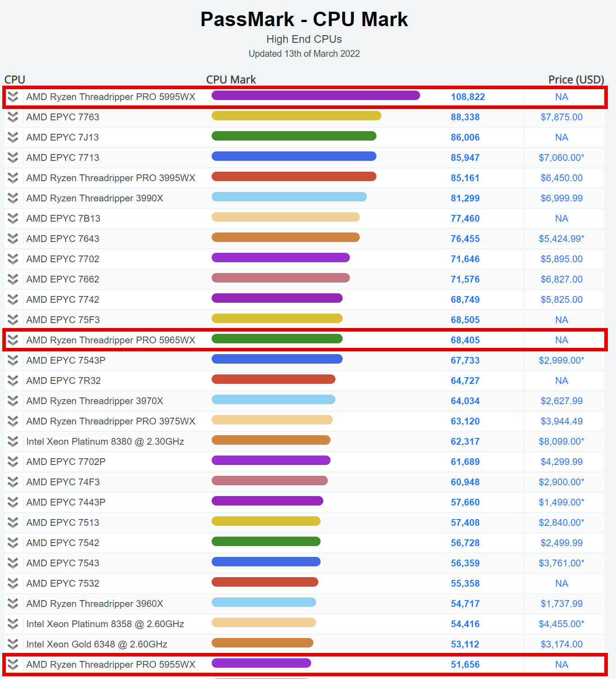Open Intel Xeon Gold 6348 @ 2.60GHz link
This screenshot has width=616, height=679.
click(97, 644)
